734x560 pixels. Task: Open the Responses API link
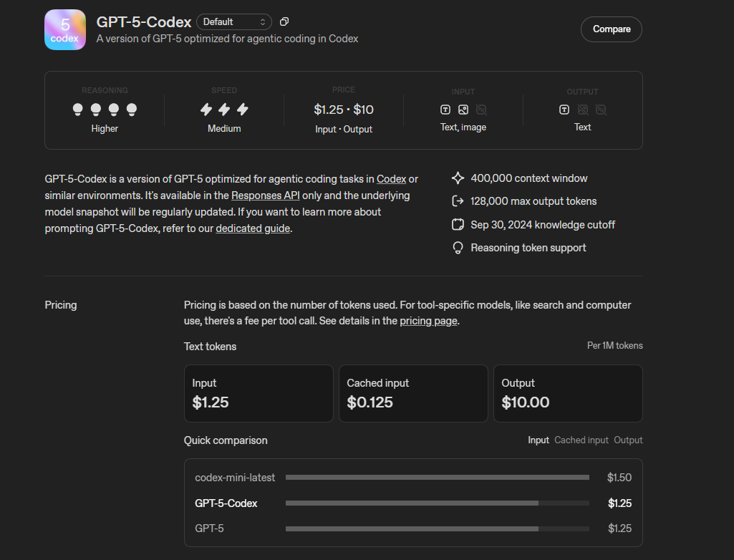pyautogui.click(x=266, y=195)
